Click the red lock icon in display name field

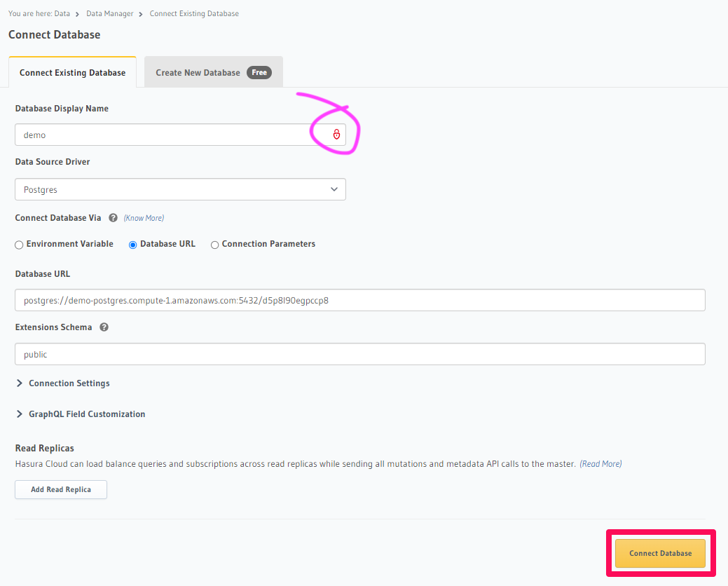(x=336, y=134)
